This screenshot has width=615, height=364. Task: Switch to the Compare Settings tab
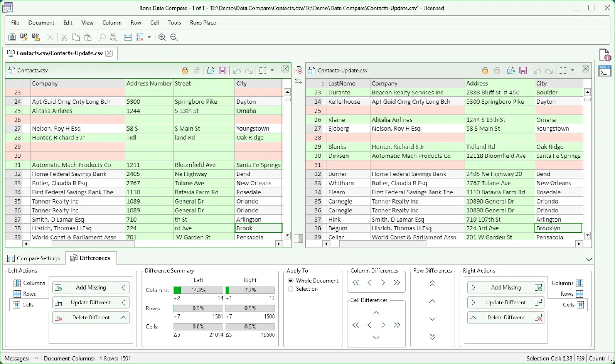point(34,258)
